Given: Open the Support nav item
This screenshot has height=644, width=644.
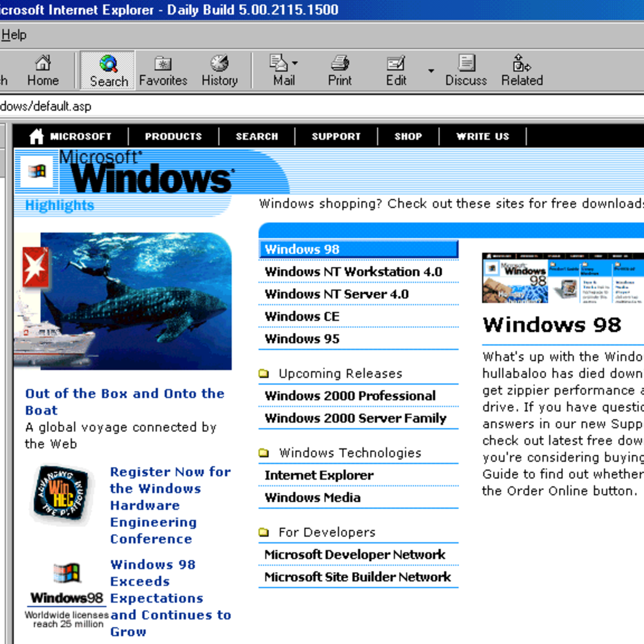Looking at the screenshot, I should [x=336, y=136].
